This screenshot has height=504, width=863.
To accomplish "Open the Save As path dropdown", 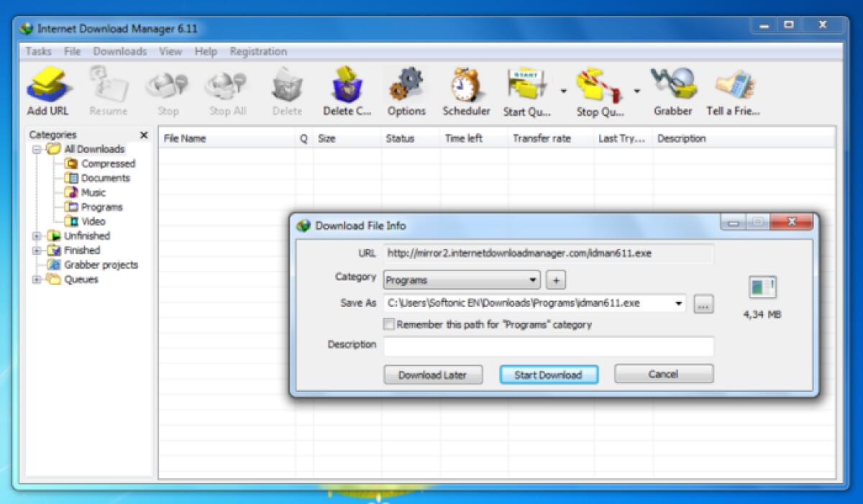I will 679,303.
